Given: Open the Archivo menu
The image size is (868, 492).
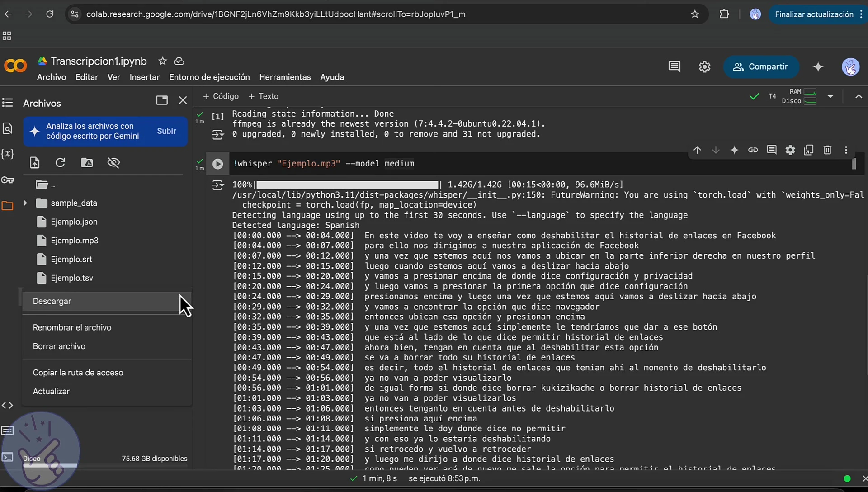Looking at the screenshot, I should pos(52,77).
